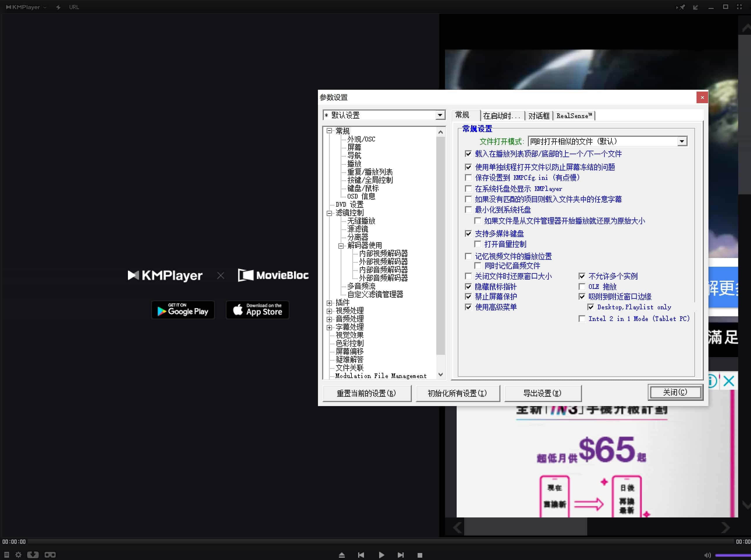Collapse the 滤镜控制 tree node
This screenshot has height=560, width=751.
tap(329, 213)
